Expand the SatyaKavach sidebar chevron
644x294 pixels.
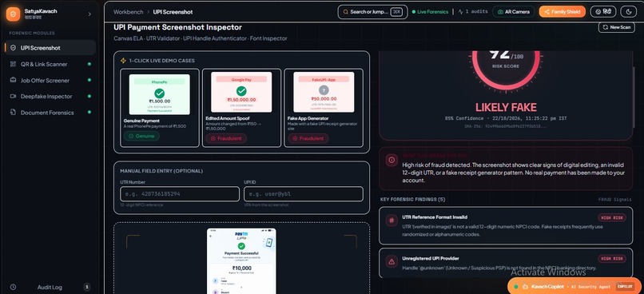[89, 14]
